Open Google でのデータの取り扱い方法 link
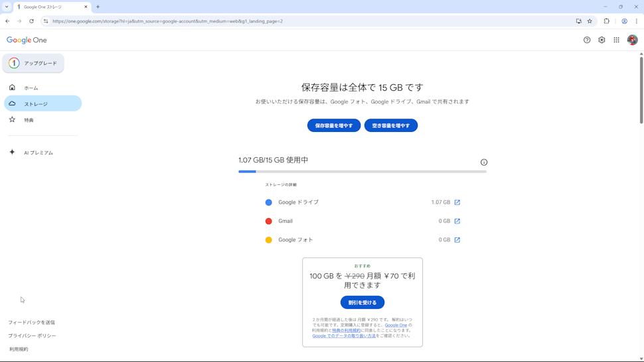This screenshot has height=362, width=644. pos(344,335)
